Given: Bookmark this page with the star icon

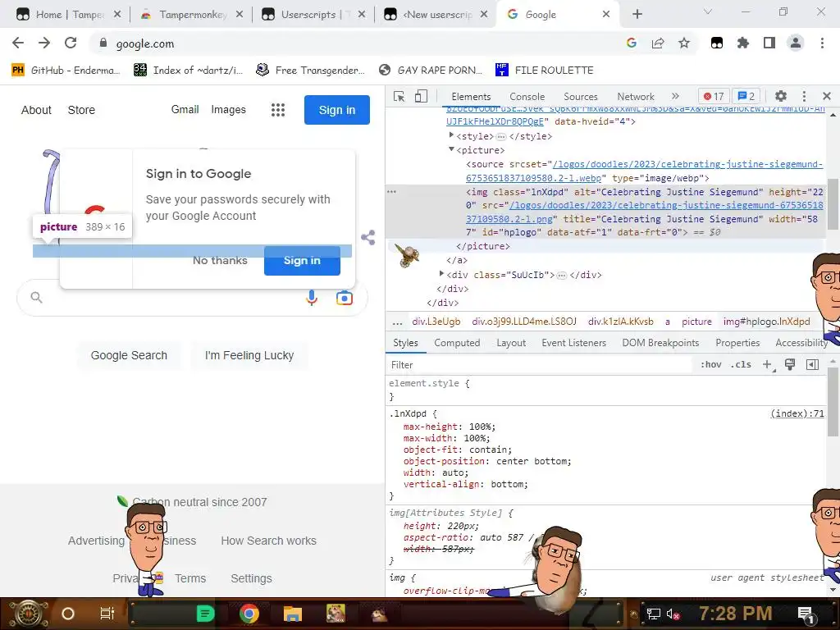Looking at the screenshot, I should pos(684,43).
